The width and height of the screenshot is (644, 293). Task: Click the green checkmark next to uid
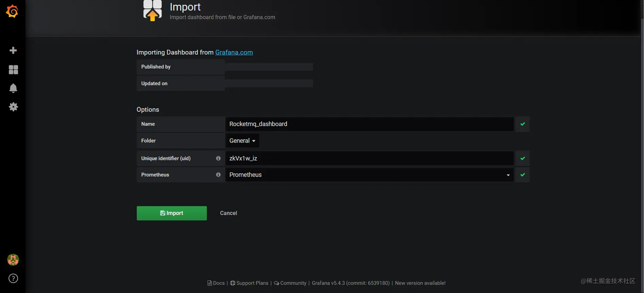click(523, 158)
